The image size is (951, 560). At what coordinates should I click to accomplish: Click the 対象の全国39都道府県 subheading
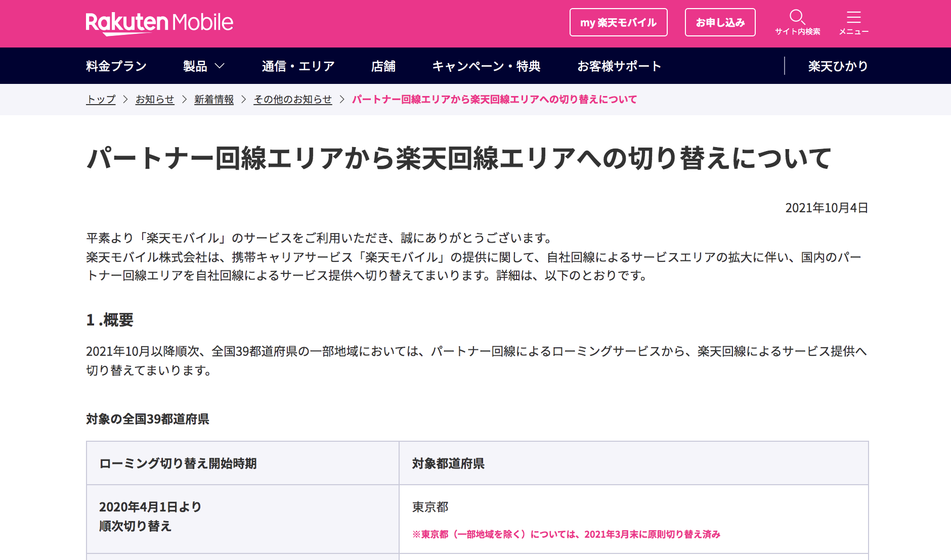click(148, 419)
